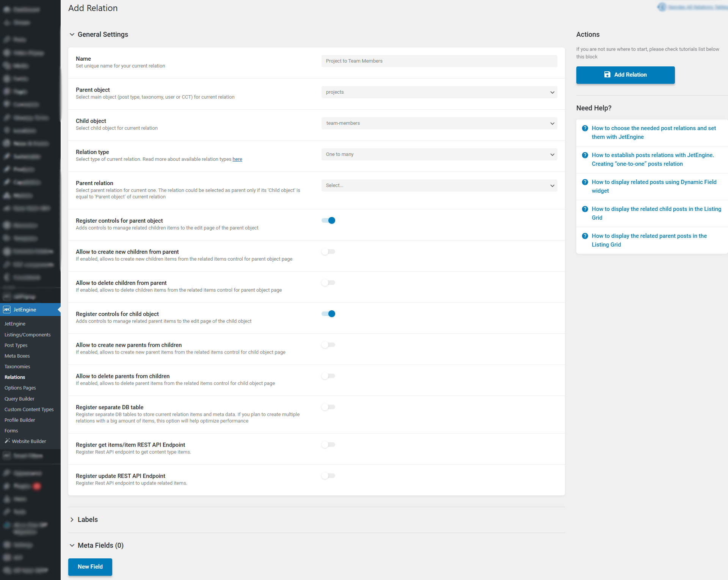Open the Parent object dropdown
728x580 pixels.
tap(439, 92)
